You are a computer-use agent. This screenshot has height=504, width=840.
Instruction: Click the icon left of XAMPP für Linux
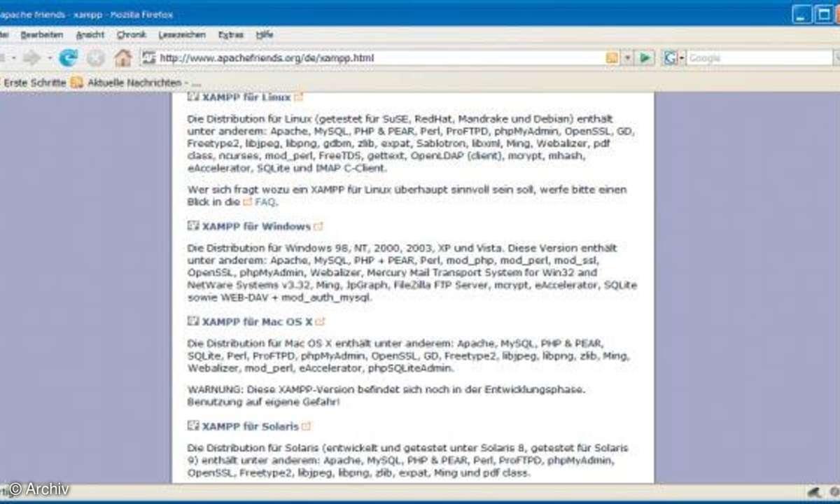(x=194, y=97)
